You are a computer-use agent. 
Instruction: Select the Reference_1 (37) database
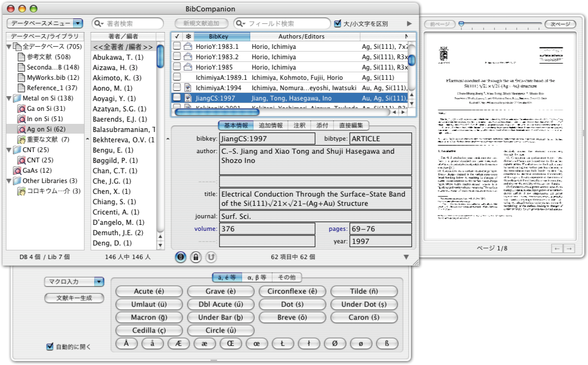coord(52,88)
